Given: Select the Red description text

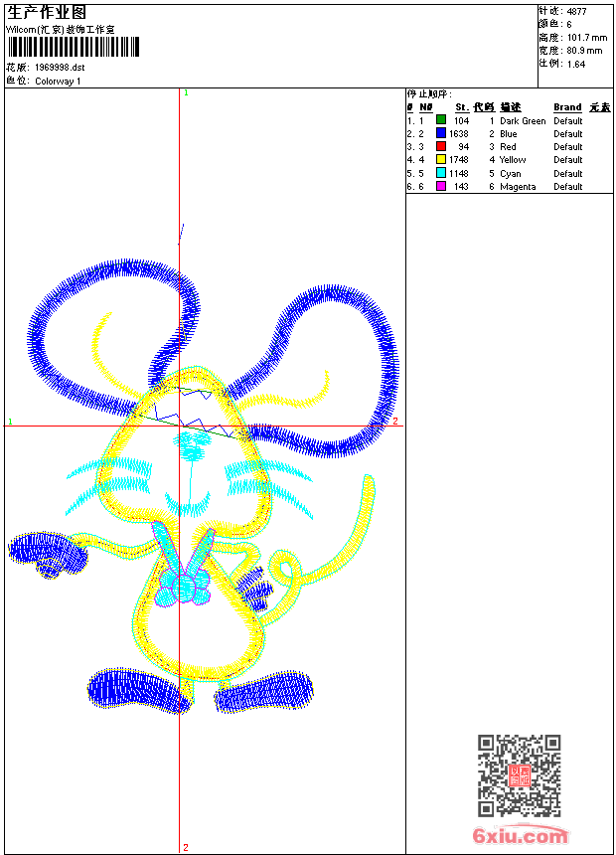Looking at the screenshot, I should (508, 147).
